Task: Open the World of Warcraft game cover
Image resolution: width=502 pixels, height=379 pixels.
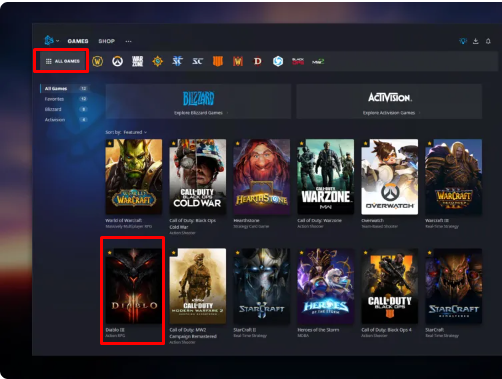Action: pos(134,177)
